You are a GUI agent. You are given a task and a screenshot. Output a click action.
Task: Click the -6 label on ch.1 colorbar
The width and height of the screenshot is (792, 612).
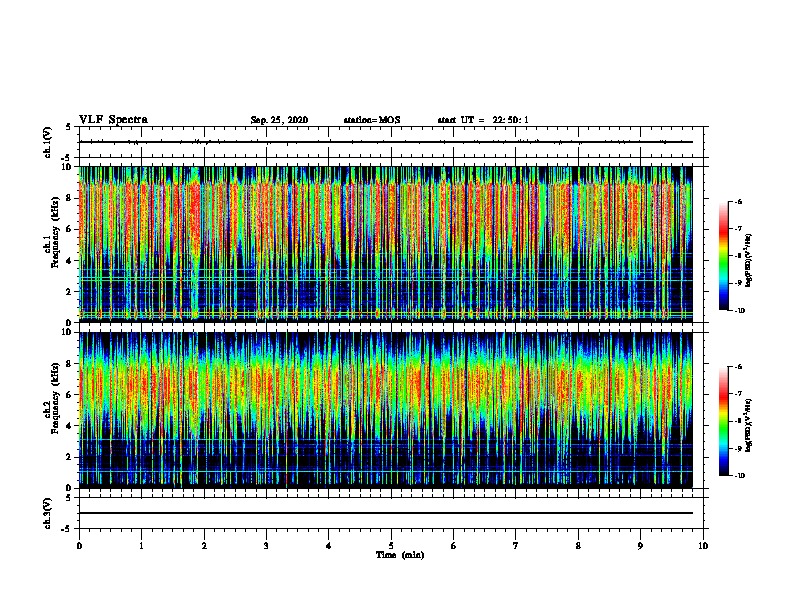pyautogui.click(x=738, y=201)
